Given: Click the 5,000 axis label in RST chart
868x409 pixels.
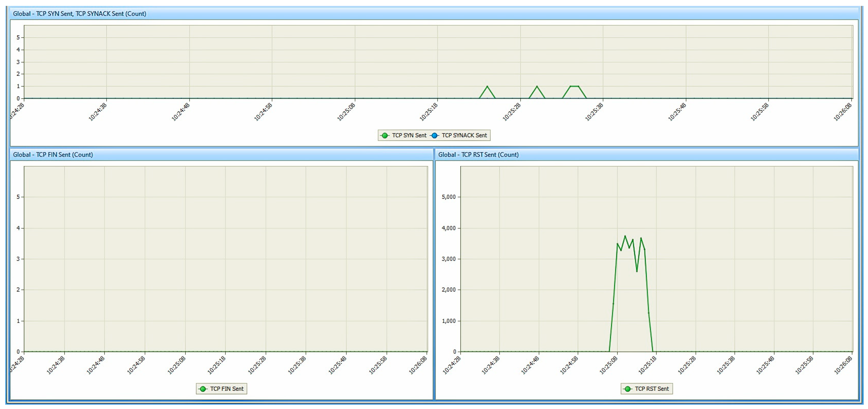Looking at the screenshot, I should coord(448,197).
